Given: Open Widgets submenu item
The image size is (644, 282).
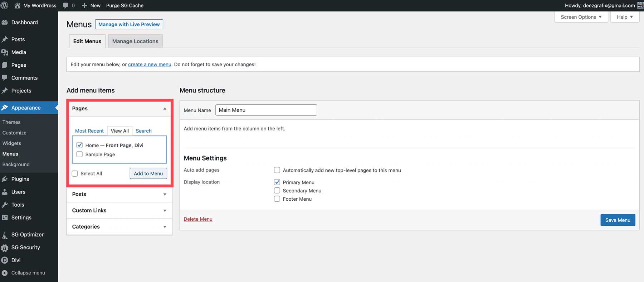Looking at the screenshot, I should click(12, 143).
